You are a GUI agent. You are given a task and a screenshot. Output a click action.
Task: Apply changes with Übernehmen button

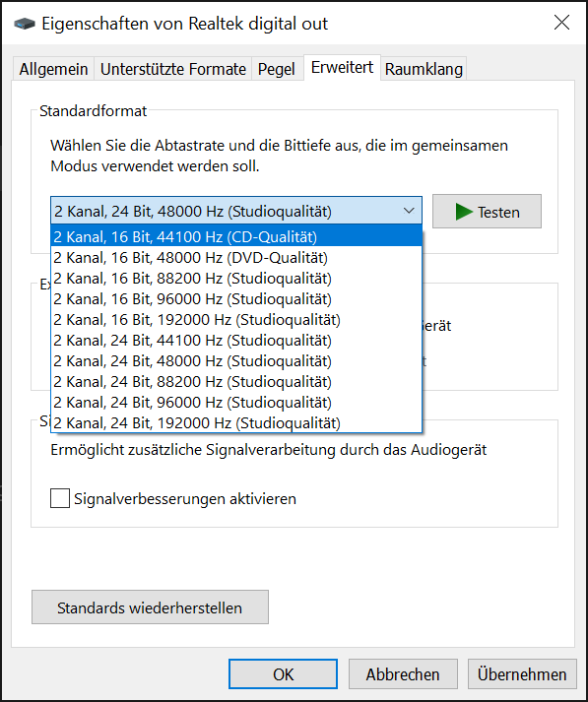point(522,673)
